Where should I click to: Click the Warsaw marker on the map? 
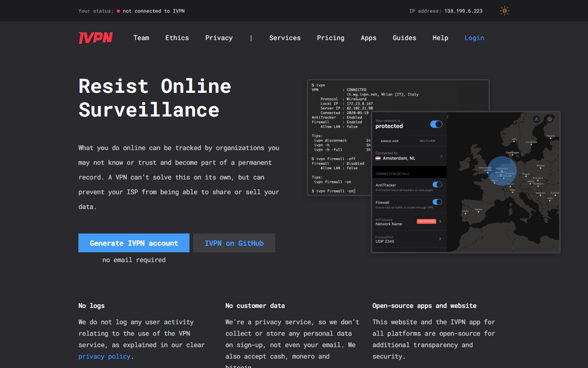(540, 167)
